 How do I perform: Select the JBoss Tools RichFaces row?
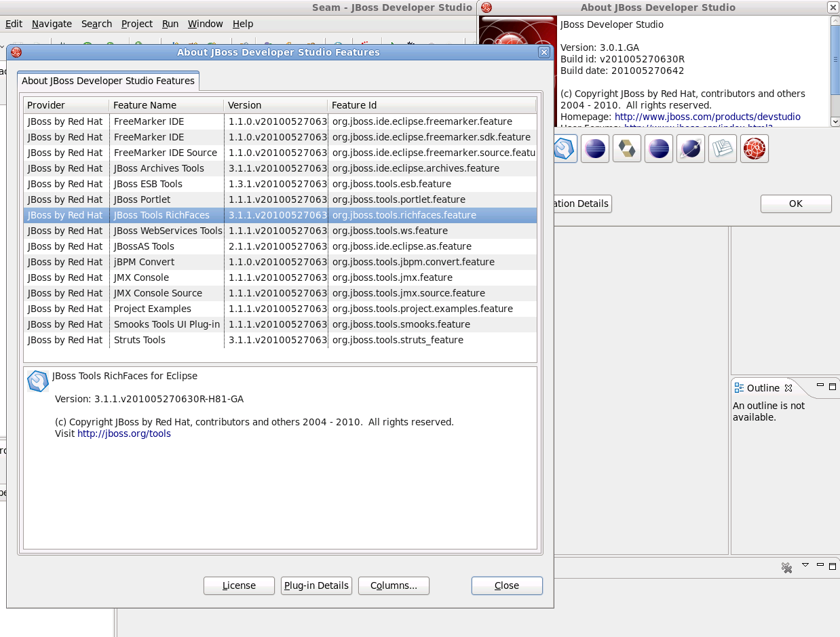(280, 215)
